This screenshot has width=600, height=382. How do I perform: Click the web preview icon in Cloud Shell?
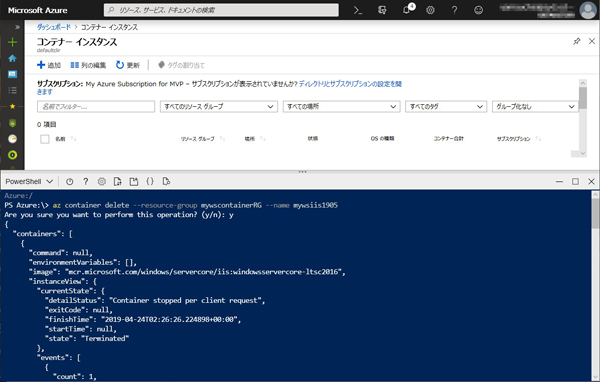tap(166, 181)
